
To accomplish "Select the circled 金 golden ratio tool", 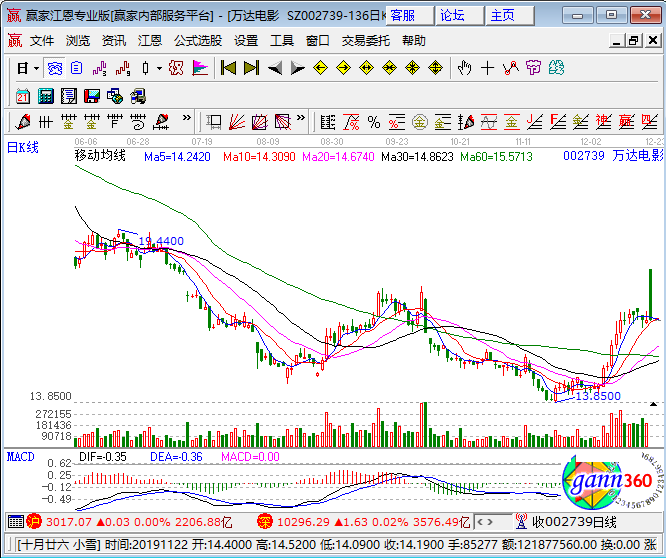I will pos(419,122).
